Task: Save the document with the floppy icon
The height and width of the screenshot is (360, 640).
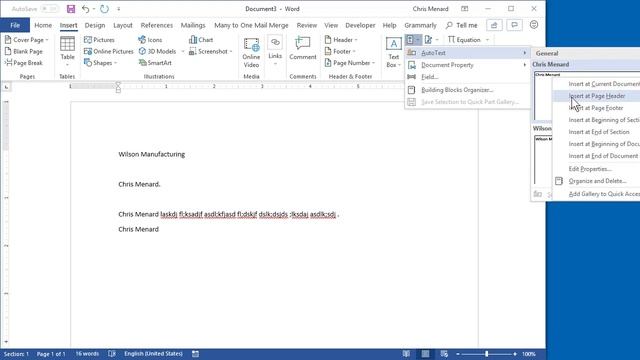Action: tap(71, 9)
